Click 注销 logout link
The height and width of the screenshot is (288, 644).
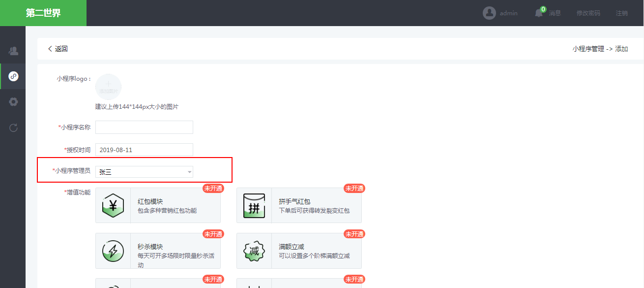click(x=622, y=13)
